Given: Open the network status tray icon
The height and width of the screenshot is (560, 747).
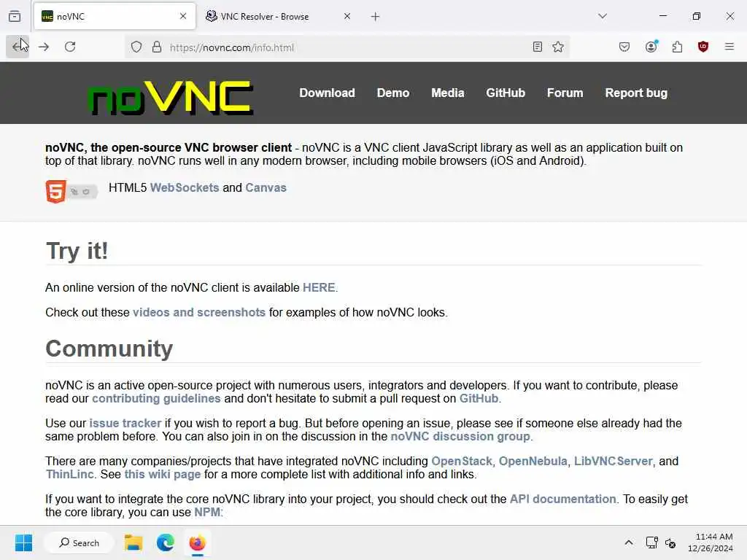Looking at the screenshot, I should (x=651, y=542).
